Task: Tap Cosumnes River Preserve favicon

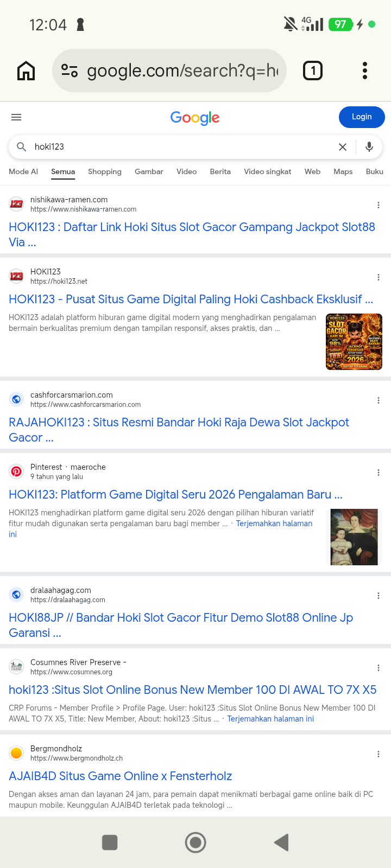Action: [16, 667]
